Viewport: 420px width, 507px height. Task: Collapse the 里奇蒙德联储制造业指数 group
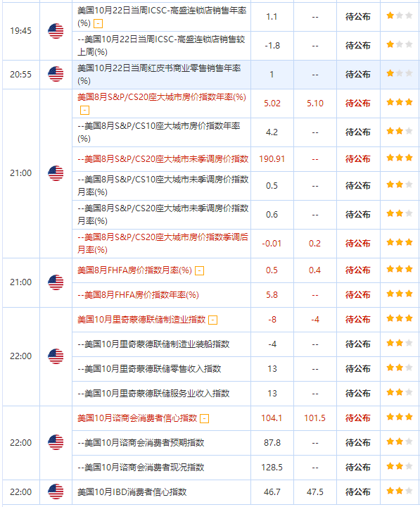tap(213, 320)
